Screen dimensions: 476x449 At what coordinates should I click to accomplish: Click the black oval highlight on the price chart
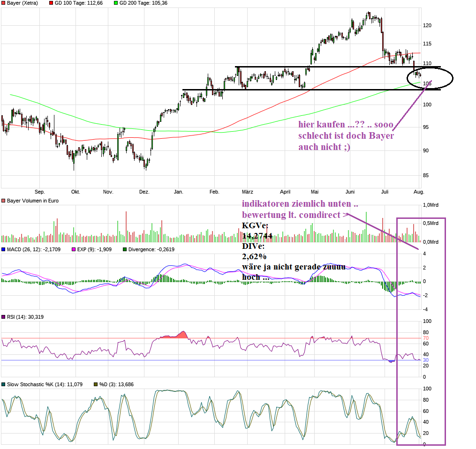430,77
